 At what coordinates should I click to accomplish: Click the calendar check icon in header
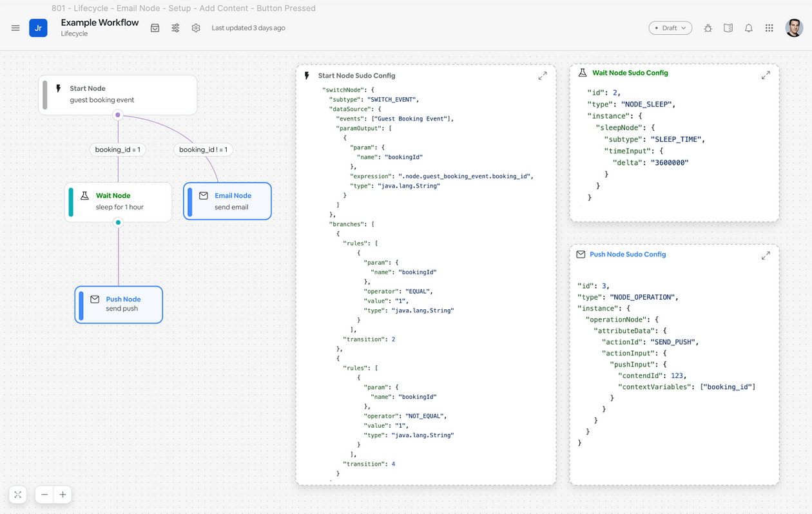pos(155,28)
